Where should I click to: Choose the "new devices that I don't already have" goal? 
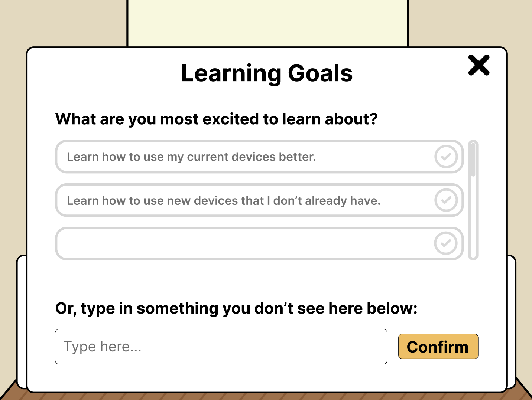224,201
